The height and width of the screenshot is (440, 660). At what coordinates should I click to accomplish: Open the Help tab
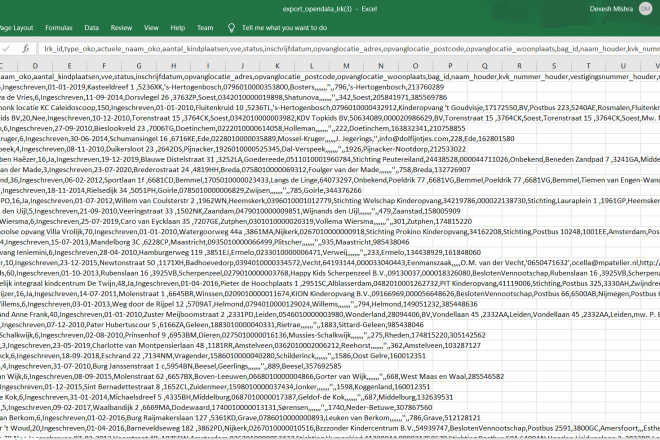click(x=178, y=28)
